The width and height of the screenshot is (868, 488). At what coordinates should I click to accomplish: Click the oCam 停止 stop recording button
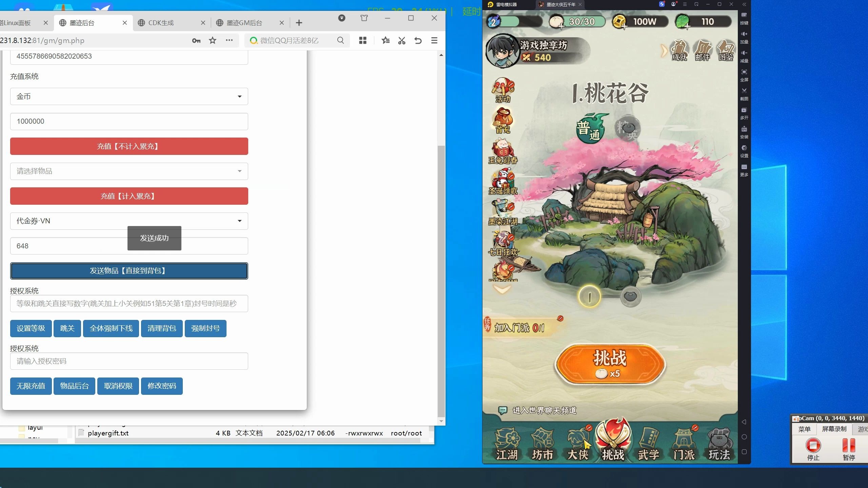point(813,450)
